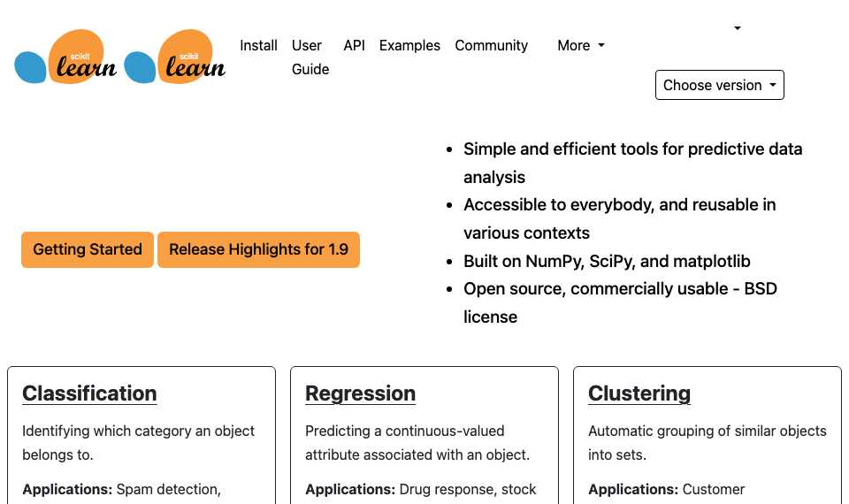Select text 'Built on NumPy, SciPy, and matplotlib'
849x504 pixels.
(607, 262)
